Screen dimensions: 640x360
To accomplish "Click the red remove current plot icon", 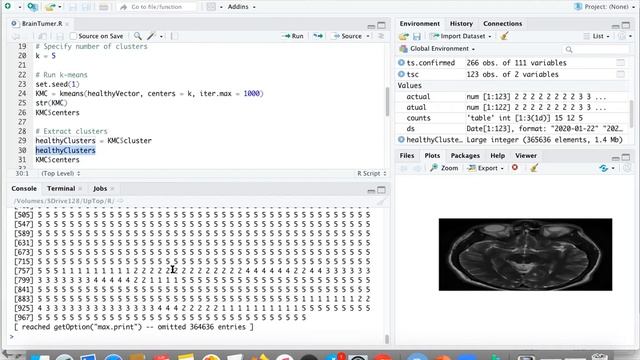I will [x=515, y=168].
